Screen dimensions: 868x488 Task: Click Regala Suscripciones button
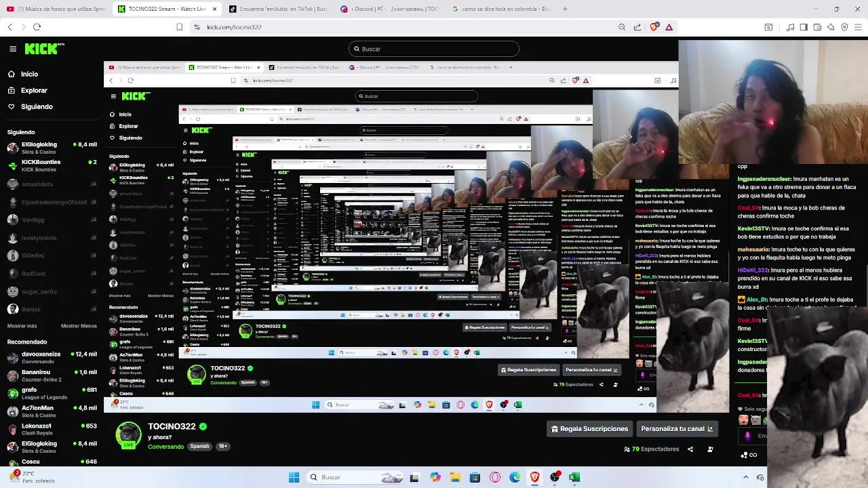tap(589, 428)
